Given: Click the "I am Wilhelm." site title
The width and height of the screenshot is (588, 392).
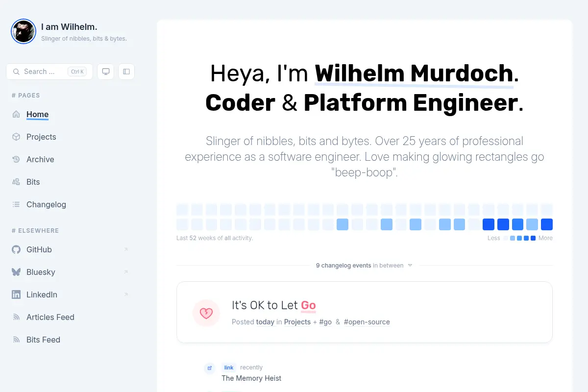Looking at the screenshot, I should (x=69, y=27).
